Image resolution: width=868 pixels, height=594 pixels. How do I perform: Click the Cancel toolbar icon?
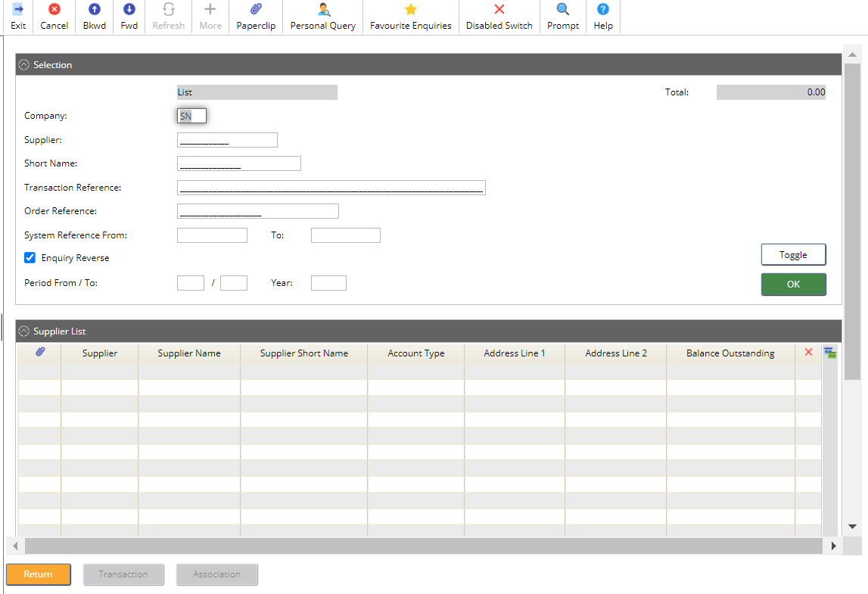(x=54, y=9)
